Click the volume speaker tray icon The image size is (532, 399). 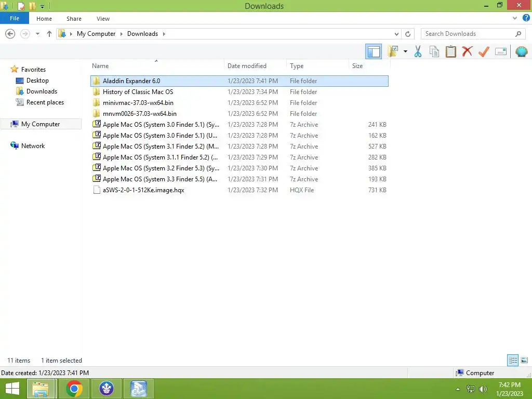point(483,389)
